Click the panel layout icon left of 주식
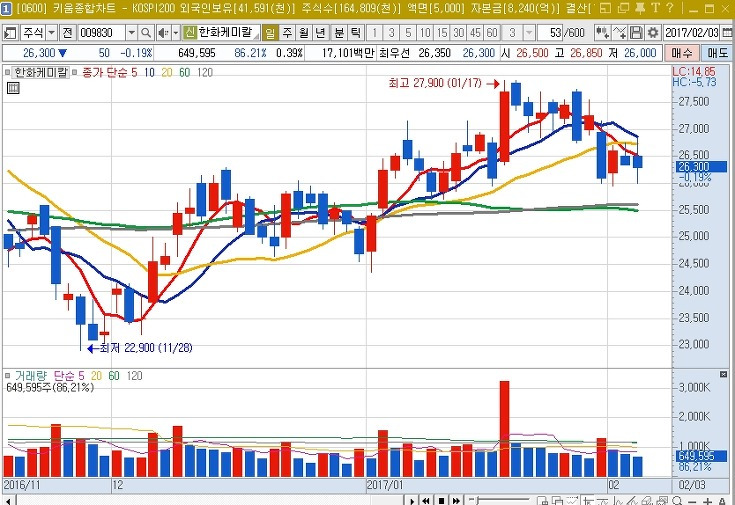Image resolution: width=735 pixels, height=505 pixels. [10, 33]
